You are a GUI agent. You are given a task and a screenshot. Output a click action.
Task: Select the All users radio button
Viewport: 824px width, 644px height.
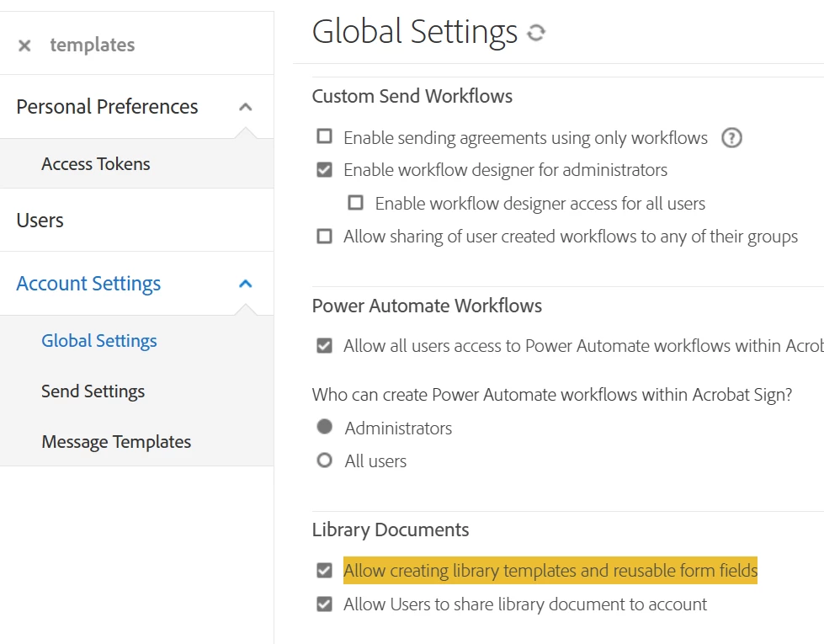(x=324, y=460)
